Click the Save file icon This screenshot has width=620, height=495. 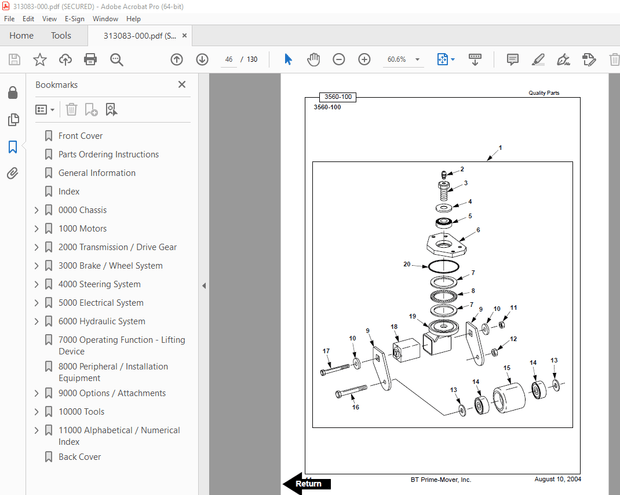(14, 60)
